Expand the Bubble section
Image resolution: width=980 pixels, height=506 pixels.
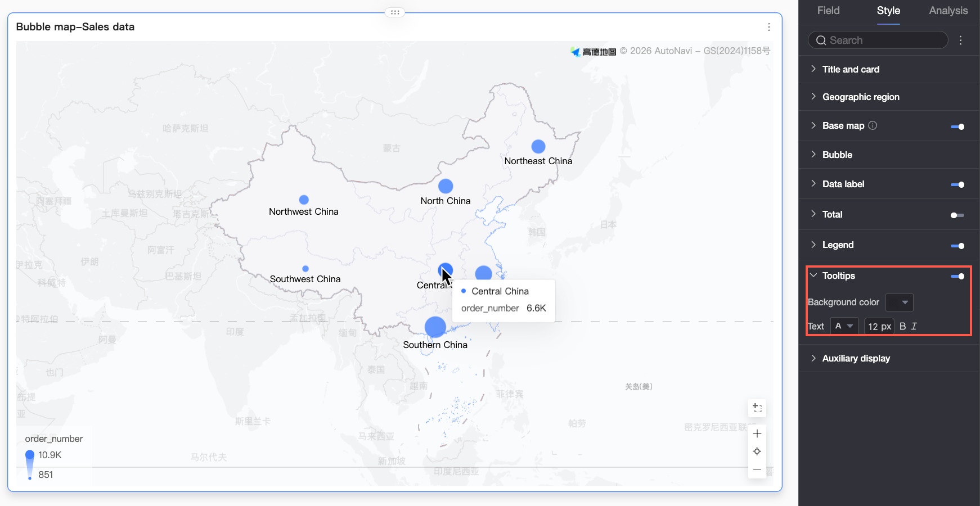point(813,154)
